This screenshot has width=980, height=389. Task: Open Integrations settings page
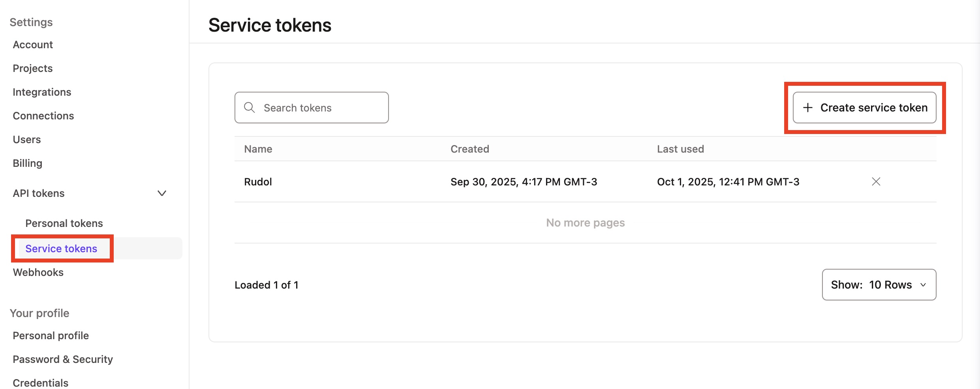pyautogui.click(x=42, y=92)
